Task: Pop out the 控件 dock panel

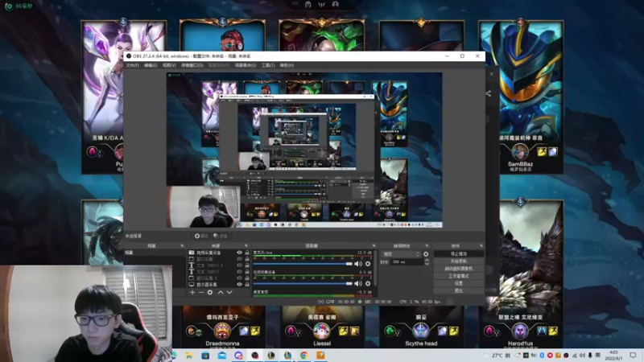Action: click(481, 245)
